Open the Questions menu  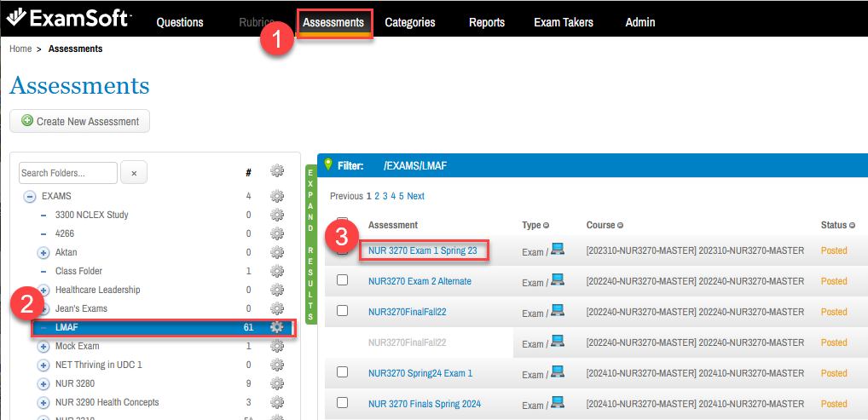180,23
